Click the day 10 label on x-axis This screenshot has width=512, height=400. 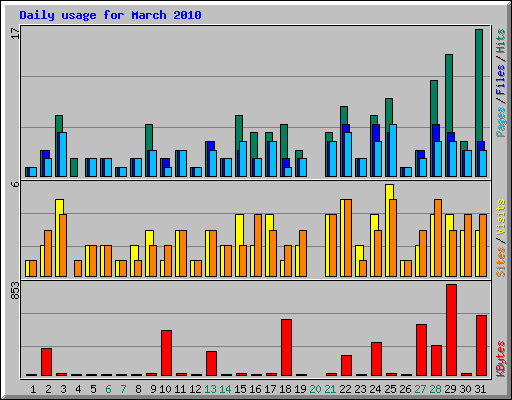click(x=165, y=389)
